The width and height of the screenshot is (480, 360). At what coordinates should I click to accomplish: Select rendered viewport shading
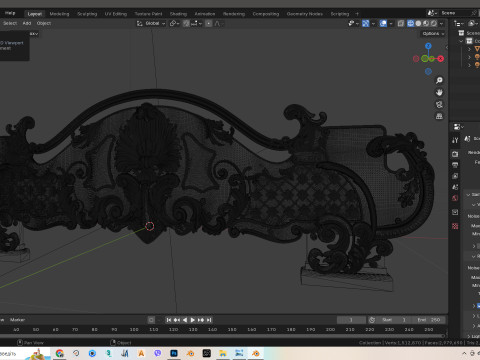coord(434,23)
